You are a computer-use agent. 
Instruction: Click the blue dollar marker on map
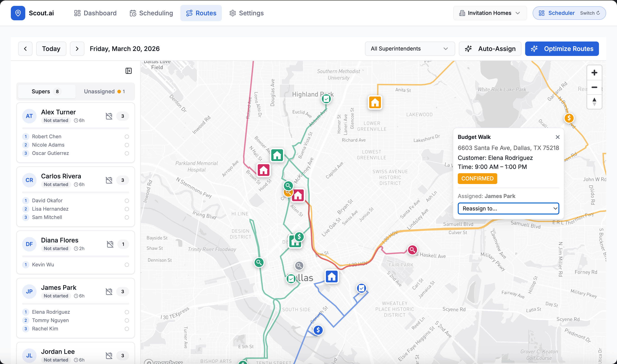318,330
